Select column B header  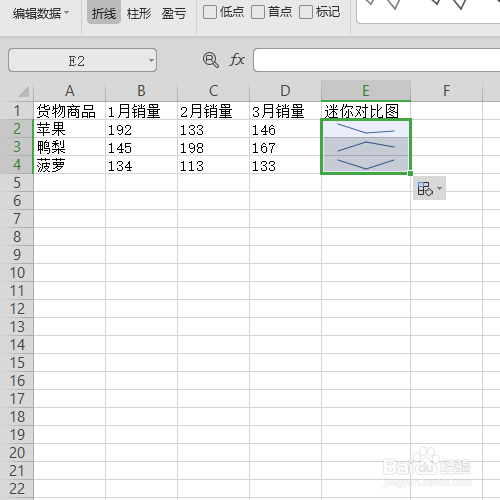[x=141, y=91]
